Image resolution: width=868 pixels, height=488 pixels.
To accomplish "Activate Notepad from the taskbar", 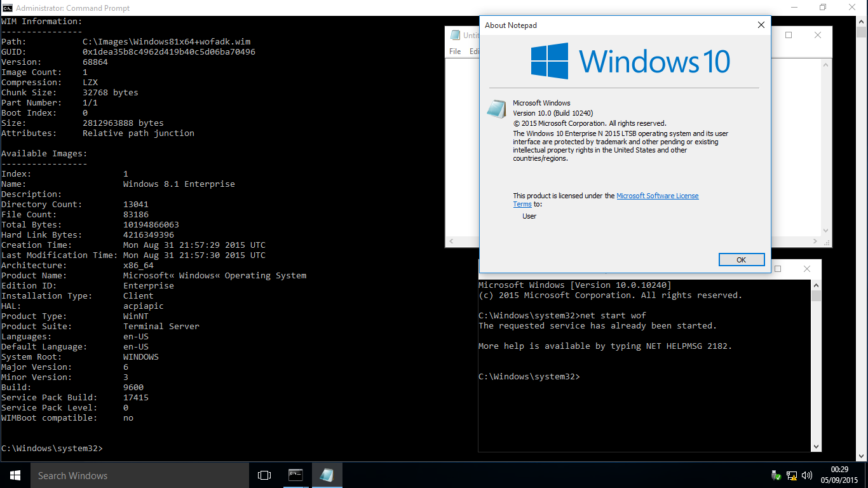I will coord(327,475).
